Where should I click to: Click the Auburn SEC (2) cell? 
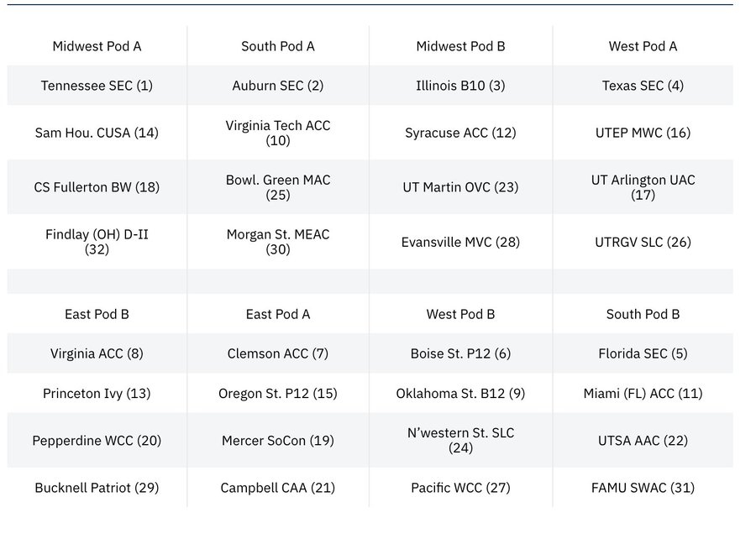[278, 86]
